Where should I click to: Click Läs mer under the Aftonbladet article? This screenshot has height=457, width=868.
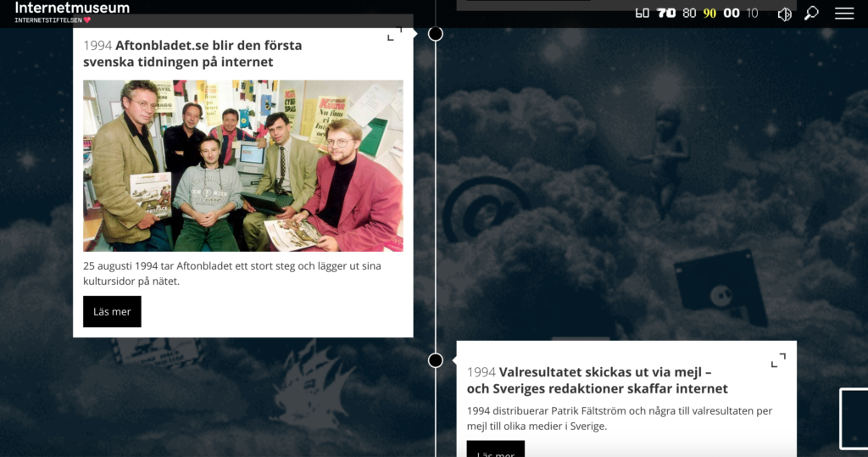click(112, 311)
